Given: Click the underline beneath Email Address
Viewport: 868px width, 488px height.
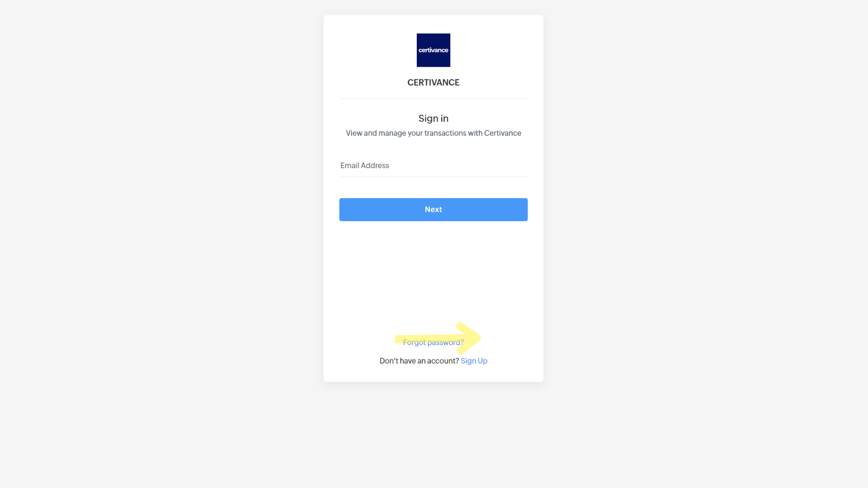Looking at the screenshot, I should [x=433, y=176].
